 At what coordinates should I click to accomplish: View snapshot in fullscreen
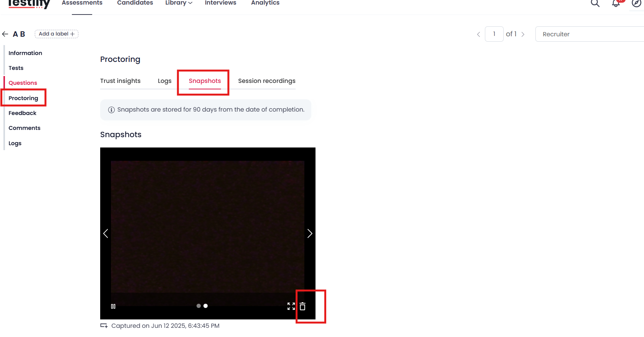[291, 306]
